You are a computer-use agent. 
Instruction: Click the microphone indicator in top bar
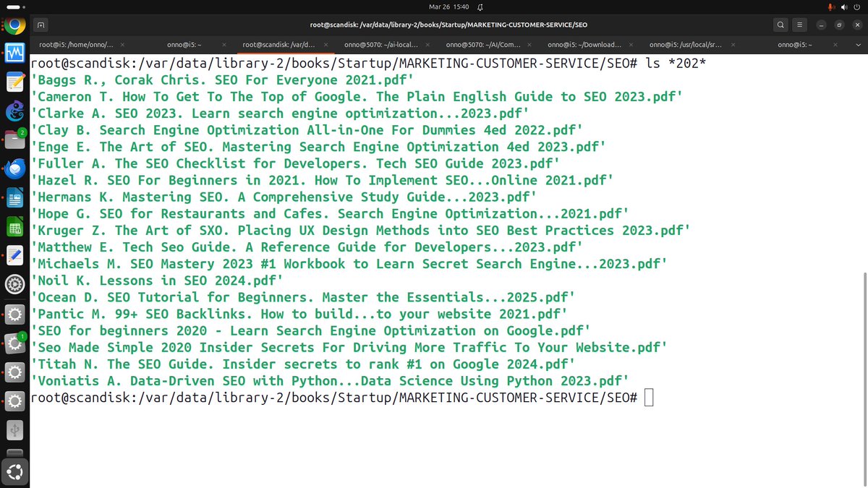[830, 7]
